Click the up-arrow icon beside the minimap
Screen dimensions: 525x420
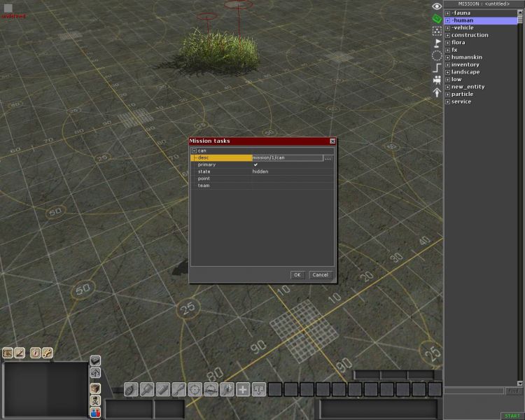coord(95,372)
